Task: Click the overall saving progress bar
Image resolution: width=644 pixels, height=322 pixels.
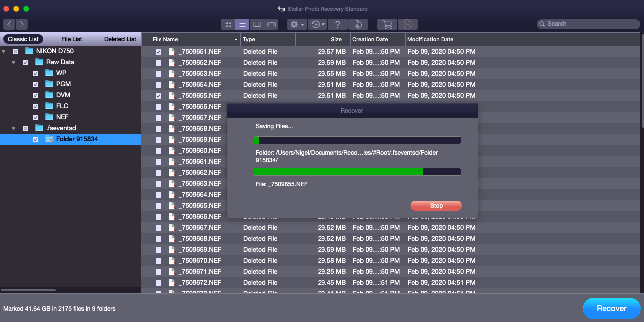Action: (357, 140)
